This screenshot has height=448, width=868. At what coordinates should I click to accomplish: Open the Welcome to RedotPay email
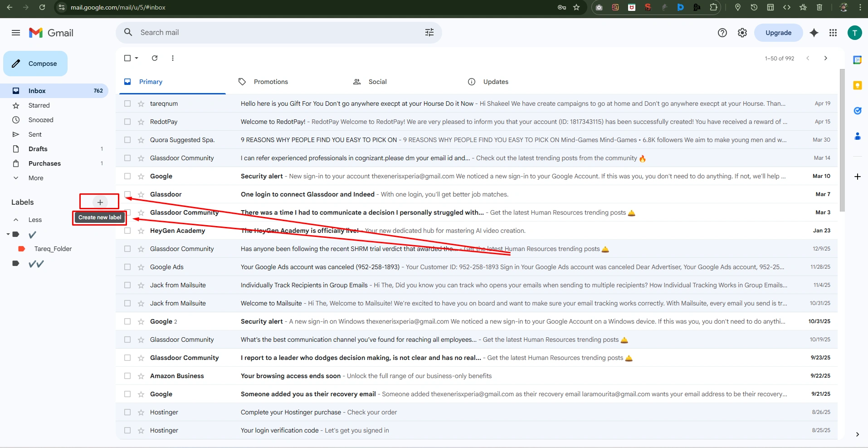476,122
